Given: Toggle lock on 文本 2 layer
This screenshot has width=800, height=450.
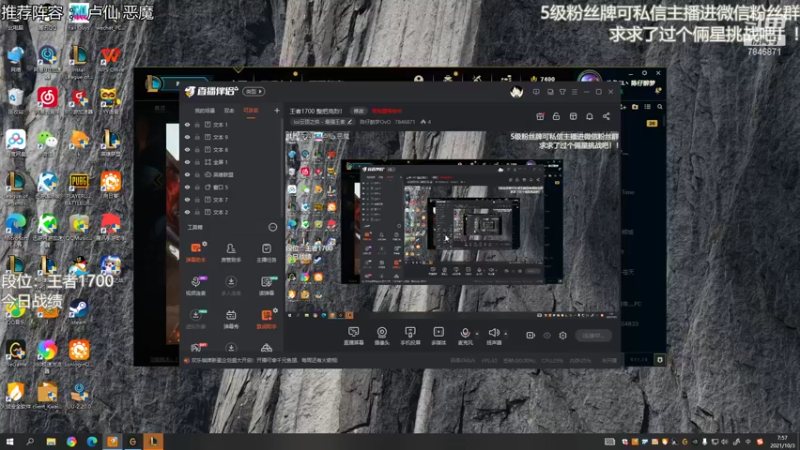Looking at the screenshot, I should [x=197, y=212].
